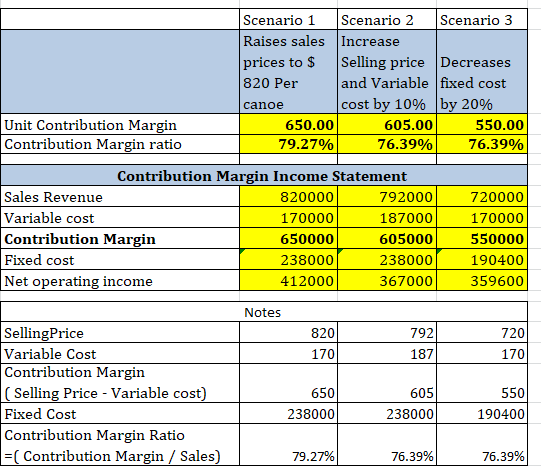
Task: Click the 'Increase Selling price and Variable cost by 10%' cell
Action: click(387, 72)
